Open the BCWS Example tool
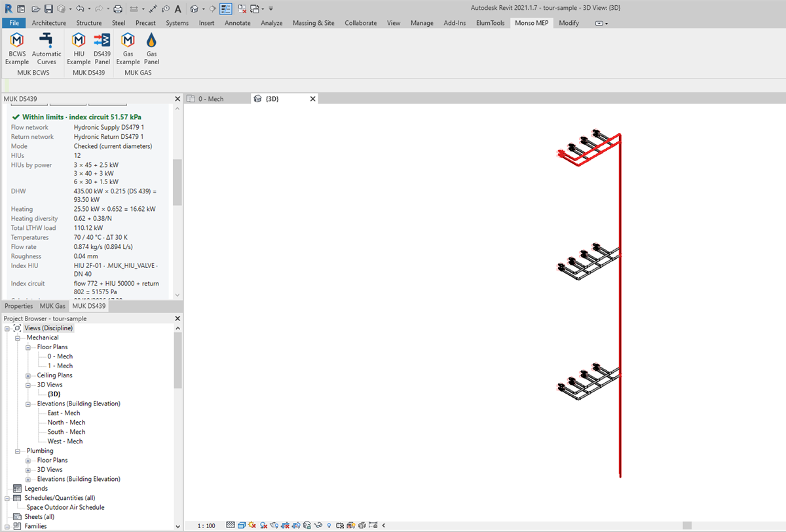Viewport: 786px width, 532px height. [17, 48]
